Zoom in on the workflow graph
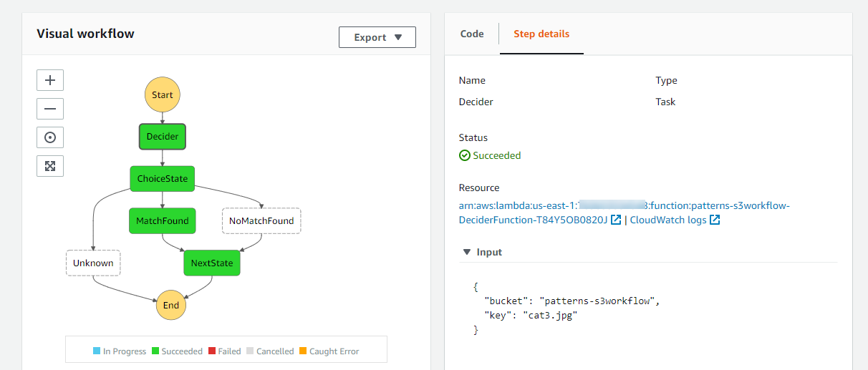868x370 pixels. [50, 80]
